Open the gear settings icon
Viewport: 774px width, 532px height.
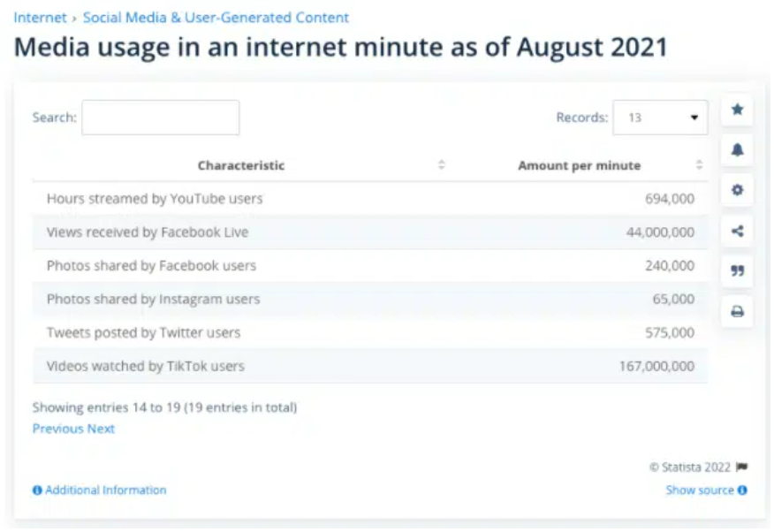tap(737, 190)
